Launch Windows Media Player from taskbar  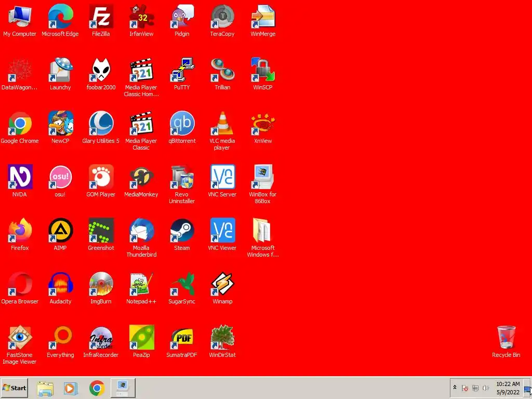[x=71, y=388]
